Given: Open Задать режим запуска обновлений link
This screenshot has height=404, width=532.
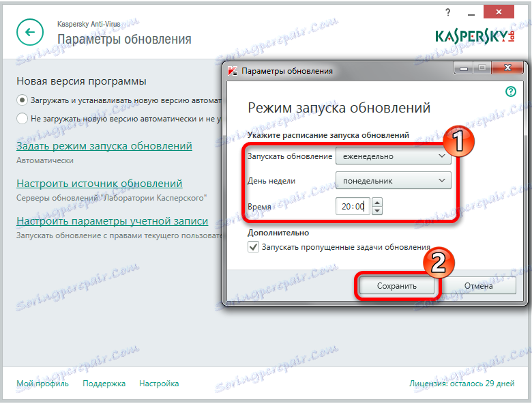Looking at the screenshot, I should coord(104,146).
